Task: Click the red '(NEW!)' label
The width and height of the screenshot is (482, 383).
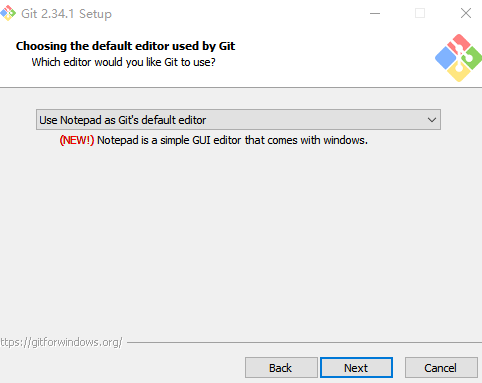Action: 77,140
